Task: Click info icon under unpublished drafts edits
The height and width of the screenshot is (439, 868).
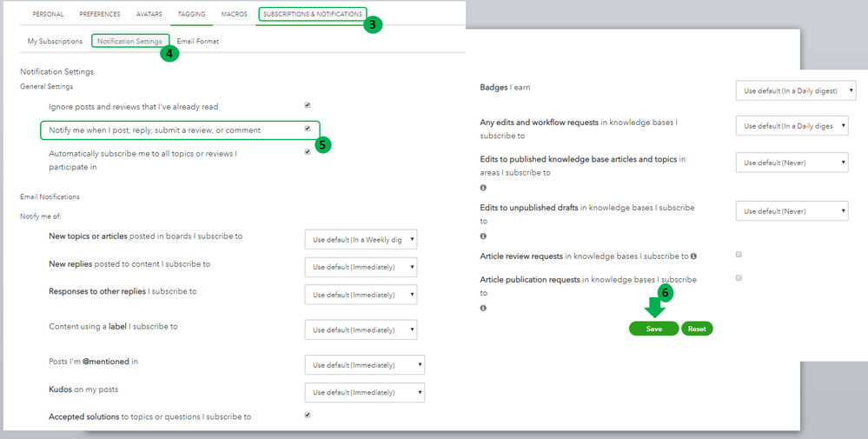Action: tap(483, 236)
